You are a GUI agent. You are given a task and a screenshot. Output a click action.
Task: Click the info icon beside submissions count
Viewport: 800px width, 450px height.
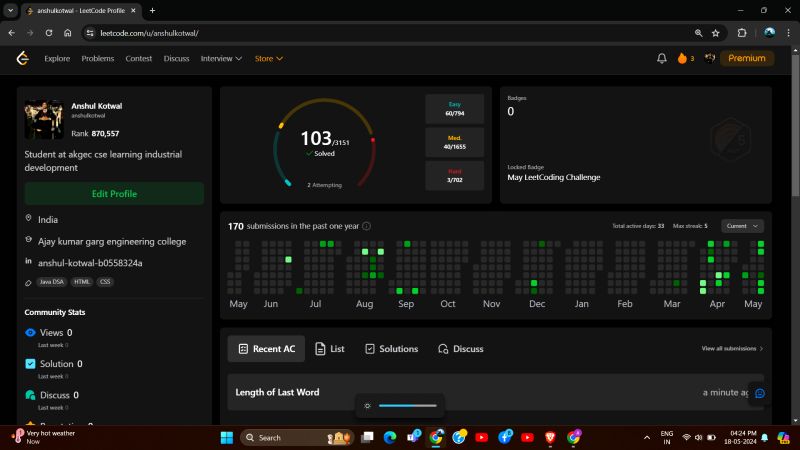pyautogui.click(x=366, y=226)
